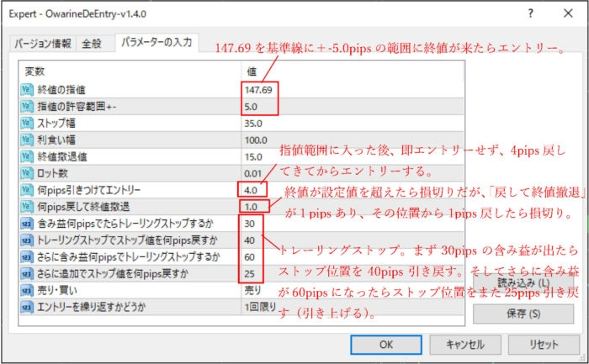This screenshot has width=589, height=364.
Task: Click the icon beside 利食い幅 parameter
Action: coord(27,140)
